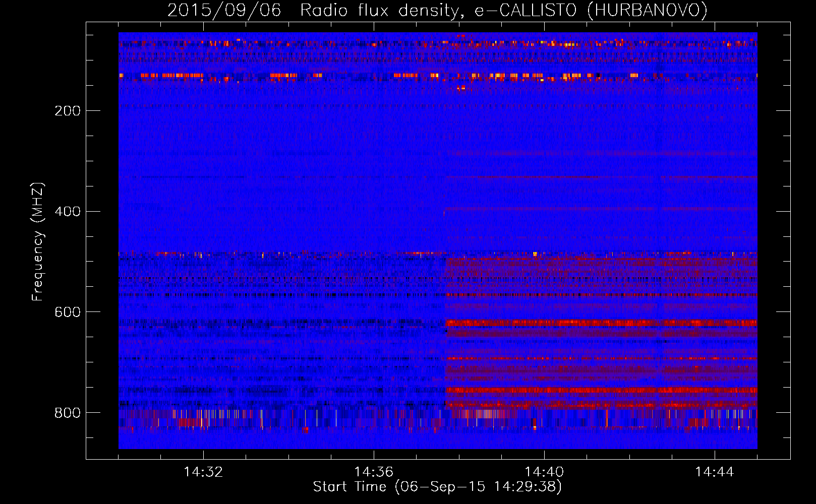Click the 'Frequency (MHZ)' y-axis label
Image resolution: width=816 pixels, height=504 pixels.
tap(38, 242)
